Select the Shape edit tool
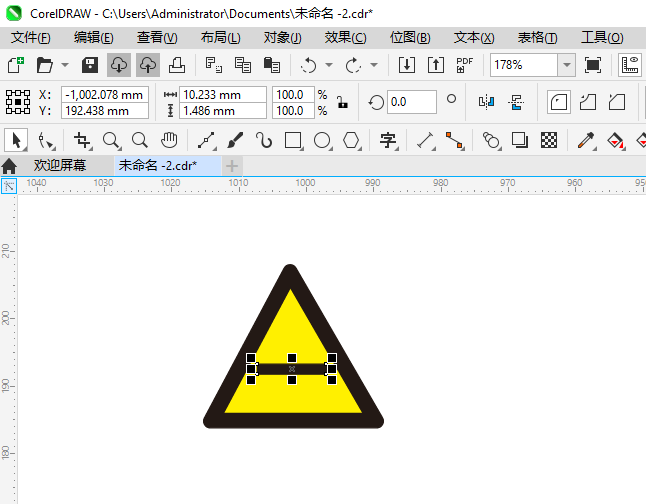This screenshot has width=646, height=504. click(46, 141)
